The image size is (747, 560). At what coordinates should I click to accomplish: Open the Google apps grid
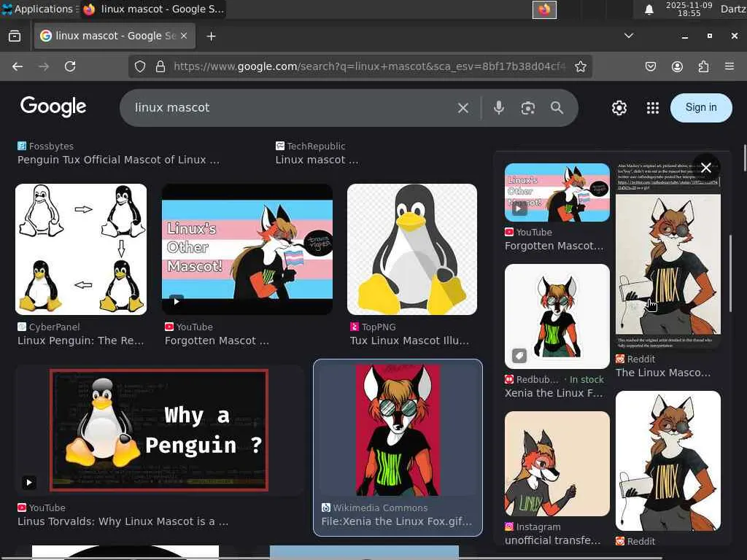point(653,108)
